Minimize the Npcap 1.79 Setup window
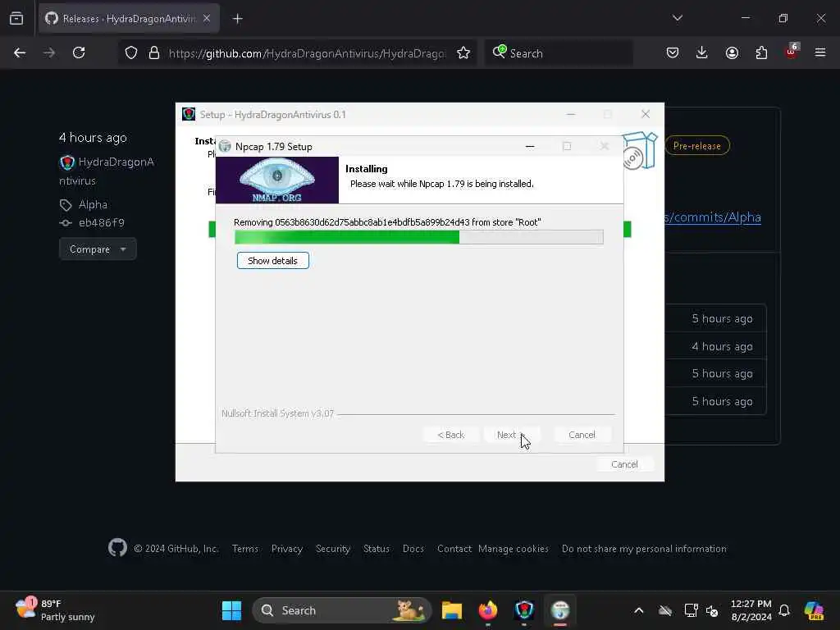The image size is (840, 630). coord(530,146)
